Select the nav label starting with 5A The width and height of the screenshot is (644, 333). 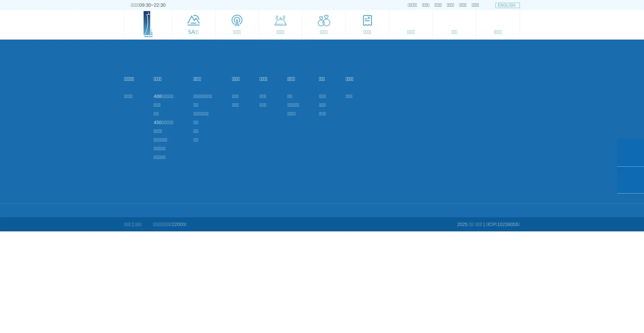pyautogui.click(x=193, y=32)
